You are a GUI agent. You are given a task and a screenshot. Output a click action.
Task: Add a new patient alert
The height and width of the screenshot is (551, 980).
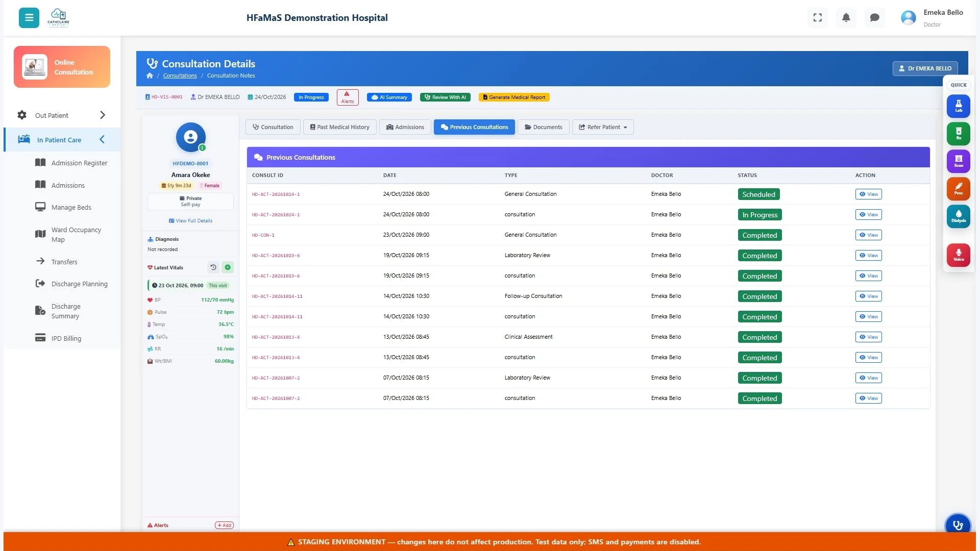click(224, 525)
